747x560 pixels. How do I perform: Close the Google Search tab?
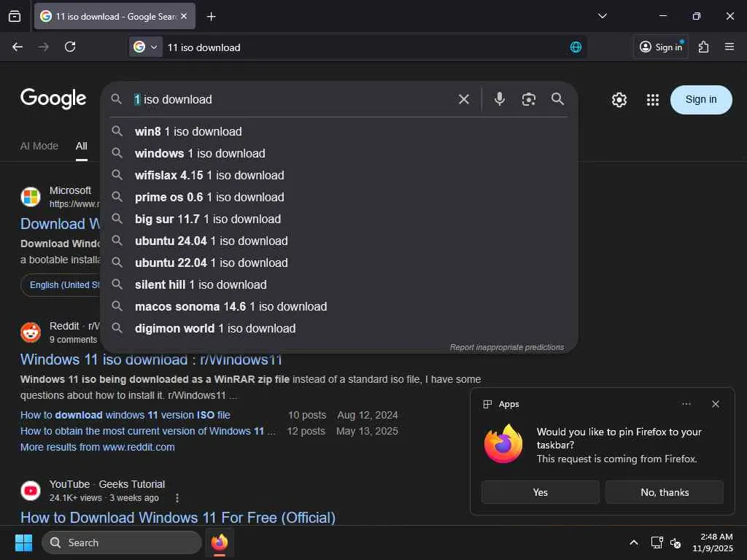(184, 16)
